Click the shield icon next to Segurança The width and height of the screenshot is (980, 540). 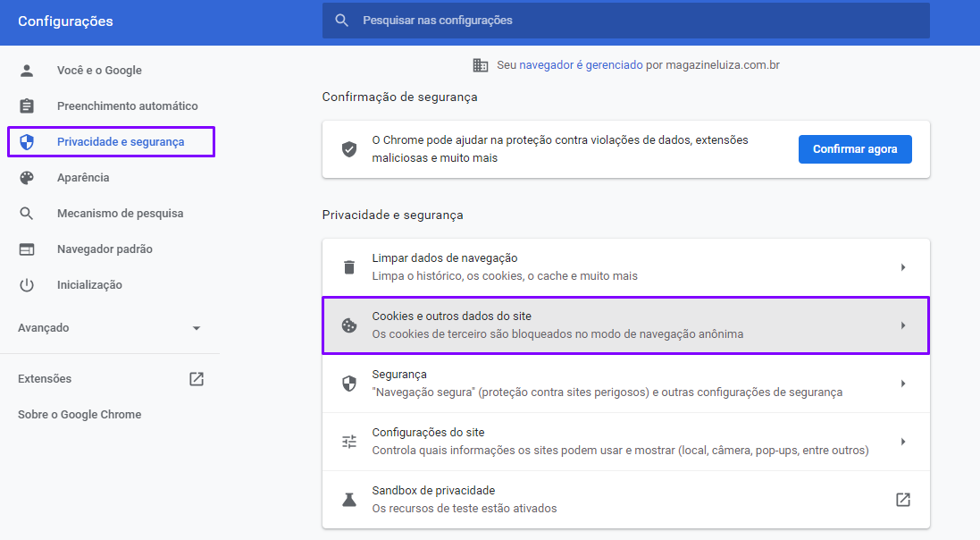pyautogui.click(x=348, y=382)
